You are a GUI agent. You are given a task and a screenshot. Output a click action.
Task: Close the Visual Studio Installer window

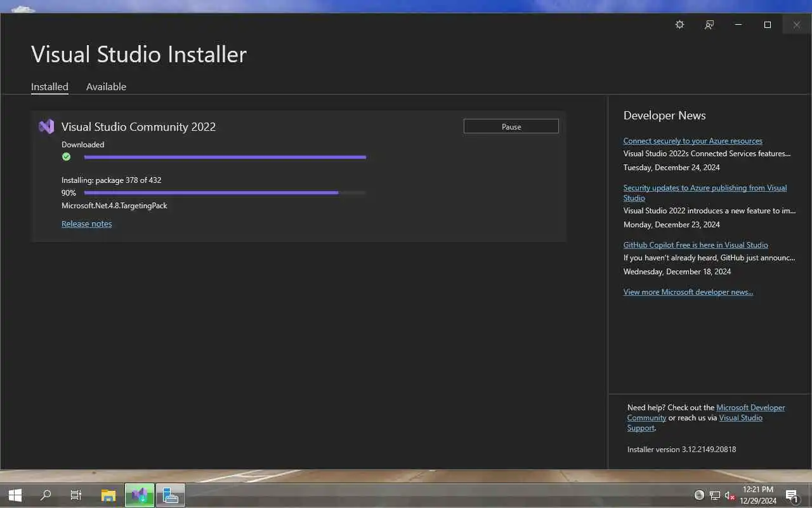pos(797,25)
